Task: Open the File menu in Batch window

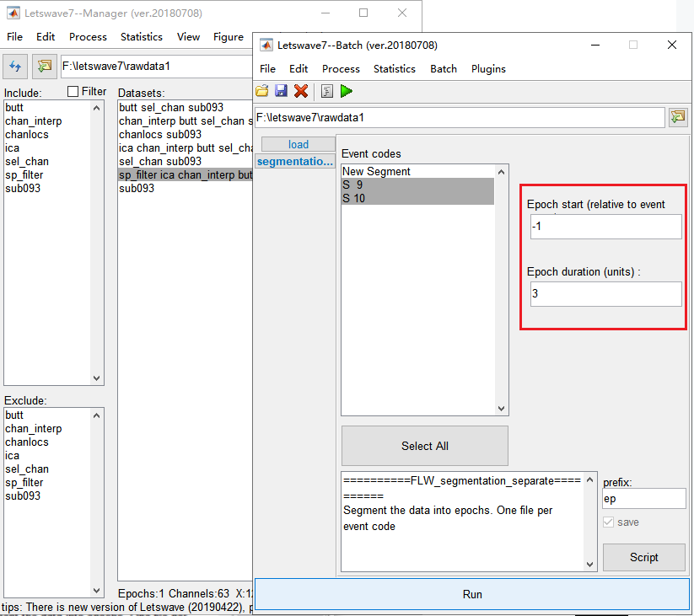Action: point(267,69)
